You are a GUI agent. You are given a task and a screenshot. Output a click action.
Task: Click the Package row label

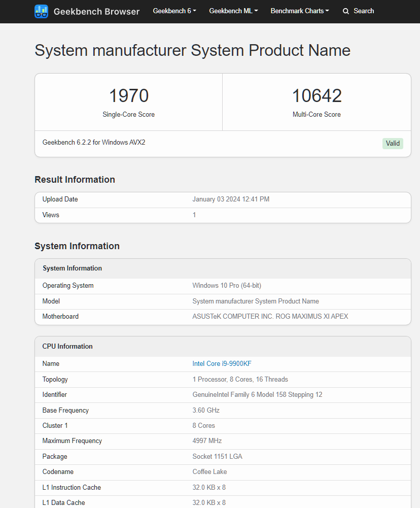55,456
